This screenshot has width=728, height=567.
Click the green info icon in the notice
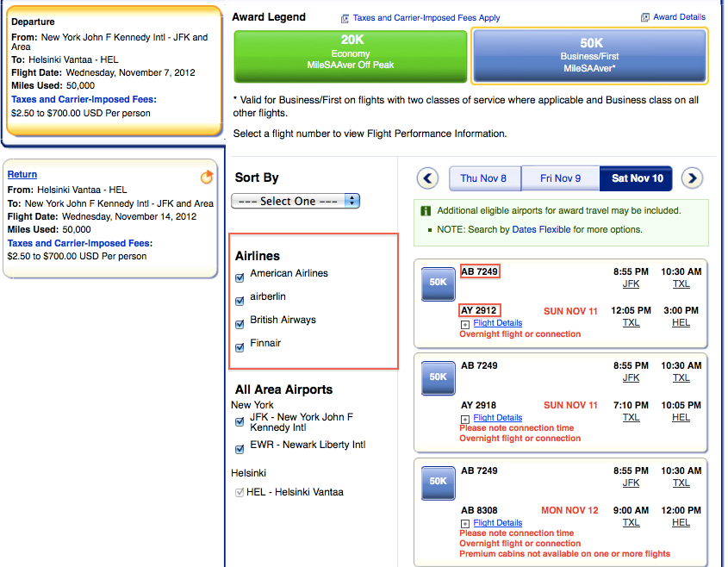tap(426, 211)
